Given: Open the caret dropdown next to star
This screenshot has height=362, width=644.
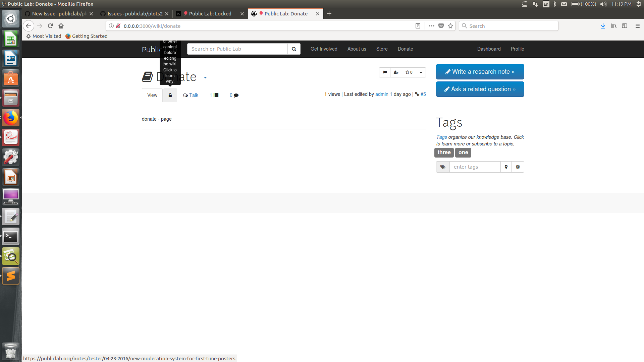Looking at the screenshot, I should coord(421,72).
